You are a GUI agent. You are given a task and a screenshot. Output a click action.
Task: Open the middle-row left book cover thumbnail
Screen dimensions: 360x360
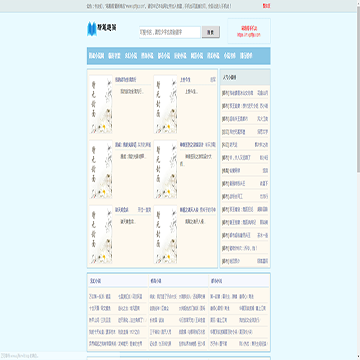(x=100, y=169)
